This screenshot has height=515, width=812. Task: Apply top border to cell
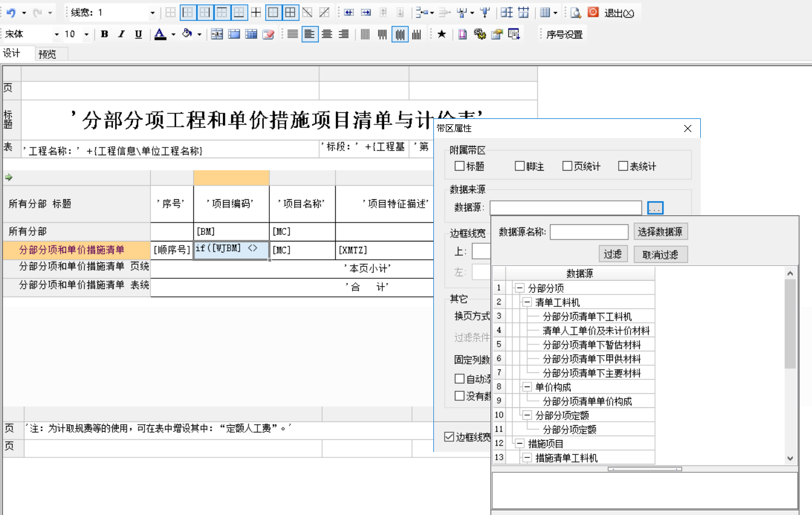[222, 12]
